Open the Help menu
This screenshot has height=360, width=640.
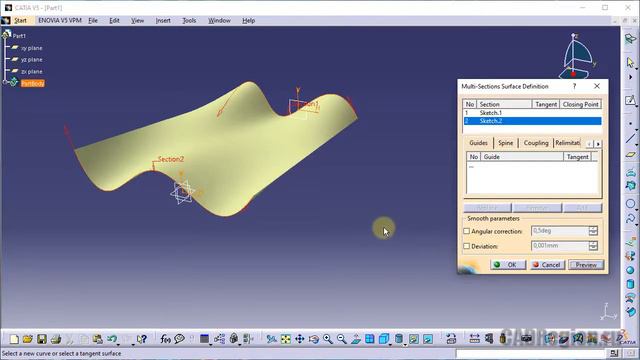249,20
